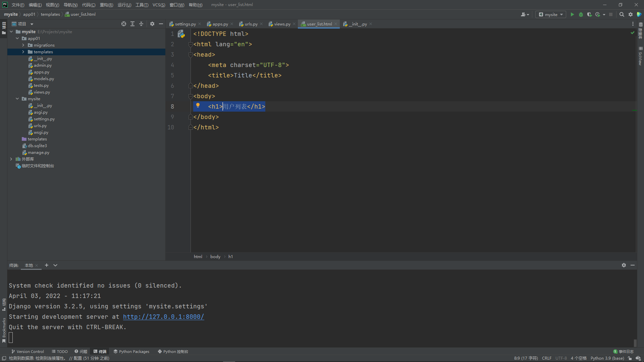Toggle tool window bars icon in status corner
The width and height of the screenshot is (644, 362).
pyautogui.click(x=4, y=358)
